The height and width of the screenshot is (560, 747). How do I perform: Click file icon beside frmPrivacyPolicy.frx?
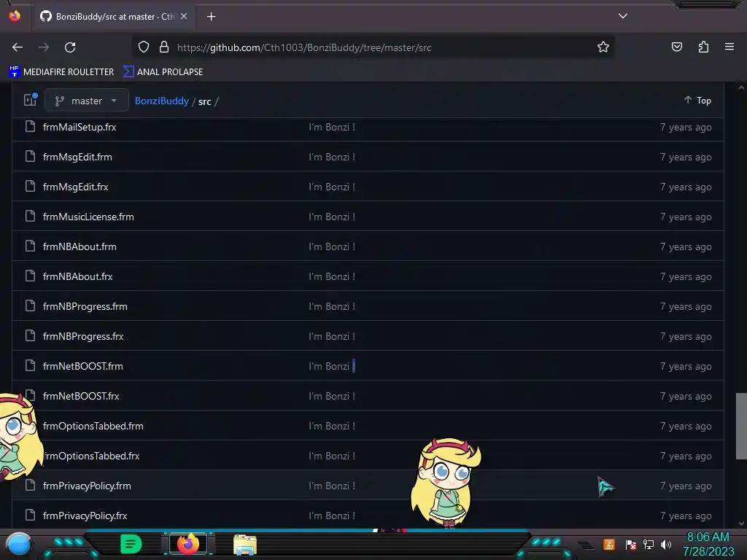30,516
